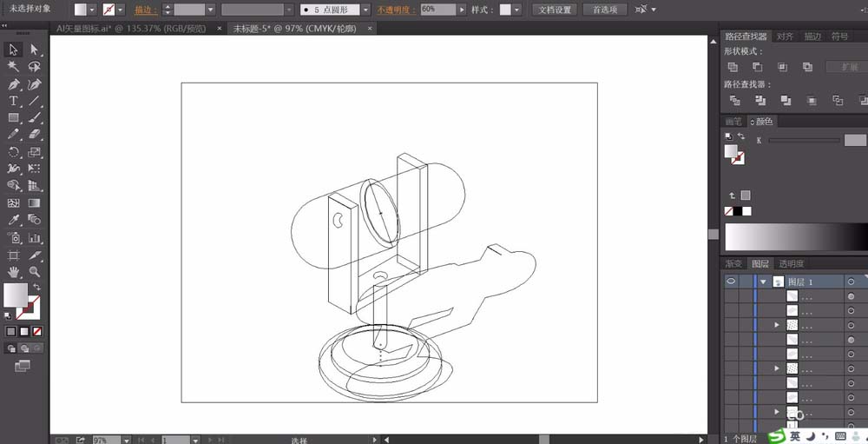Open the opacity 60% slider arrow
The width and height of the screenshot is (868, 444).
click(462, 10)
